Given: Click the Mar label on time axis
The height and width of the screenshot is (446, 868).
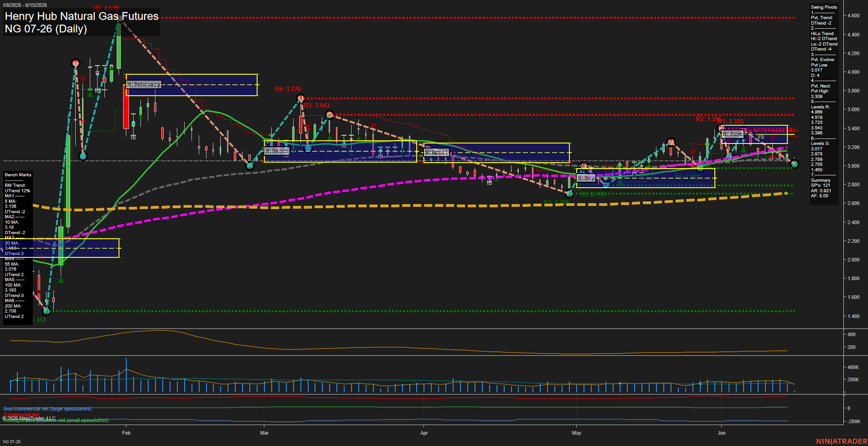Looking at the screenshot, I should (264, 433).
